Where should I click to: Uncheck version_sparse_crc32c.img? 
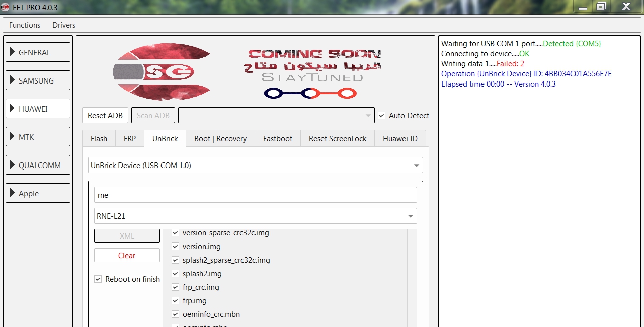[176, 233]
